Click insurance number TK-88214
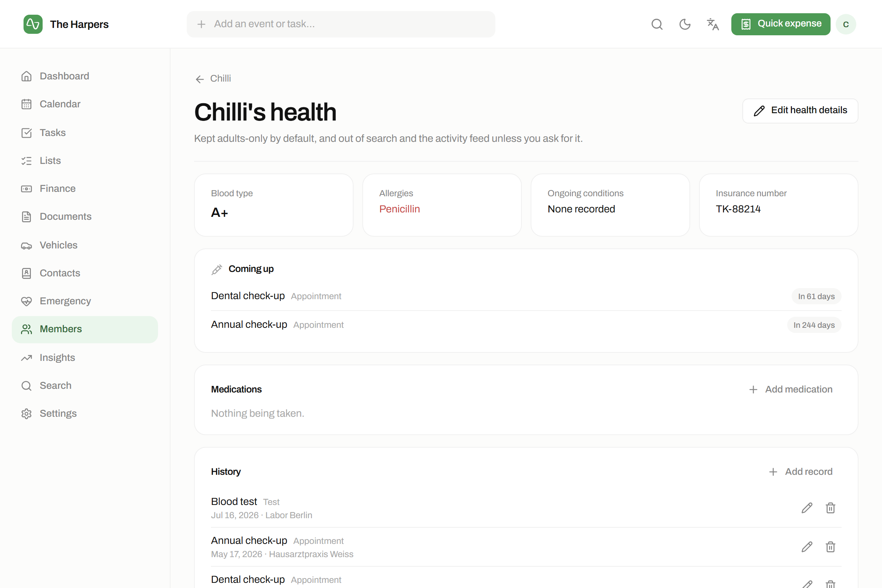Viewport: 882px width, 588px height. pyautogui.click(x=738, y=209)
